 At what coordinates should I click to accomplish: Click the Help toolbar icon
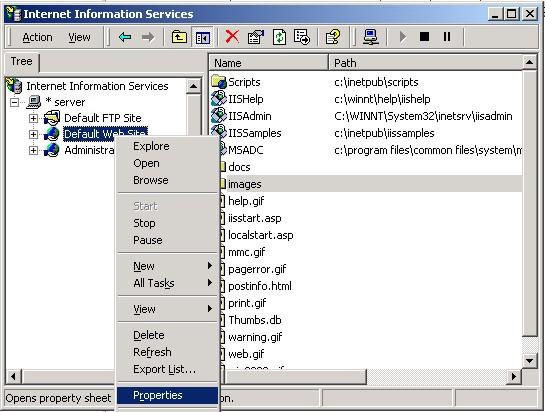333,37
